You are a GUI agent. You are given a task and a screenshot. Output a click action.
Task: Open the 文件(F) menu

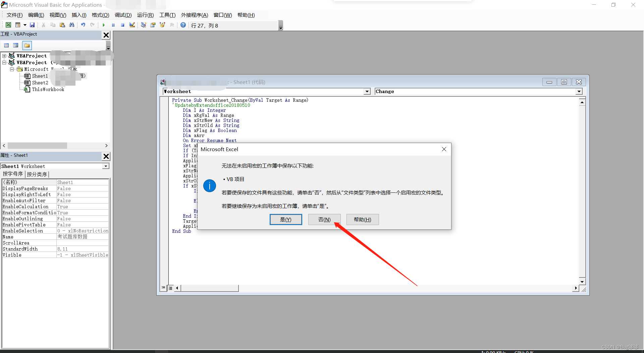pyautogui.click(x=14, y=15)
